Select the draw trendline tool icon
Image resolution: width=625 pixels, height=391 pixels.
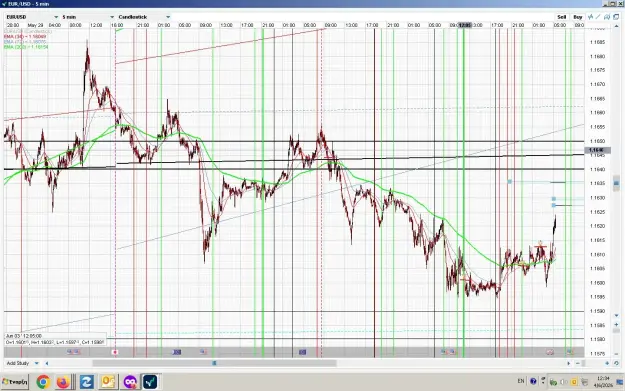[x=598, y=17]
